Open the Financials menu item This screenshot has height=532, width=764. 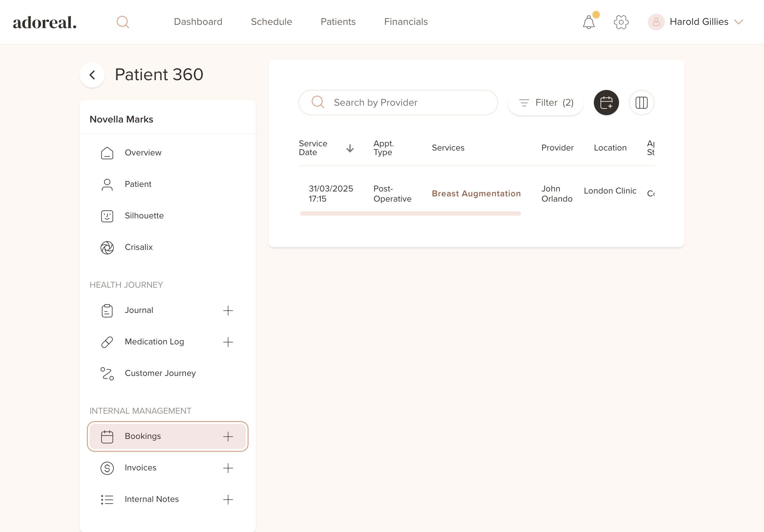click(406, 22)
